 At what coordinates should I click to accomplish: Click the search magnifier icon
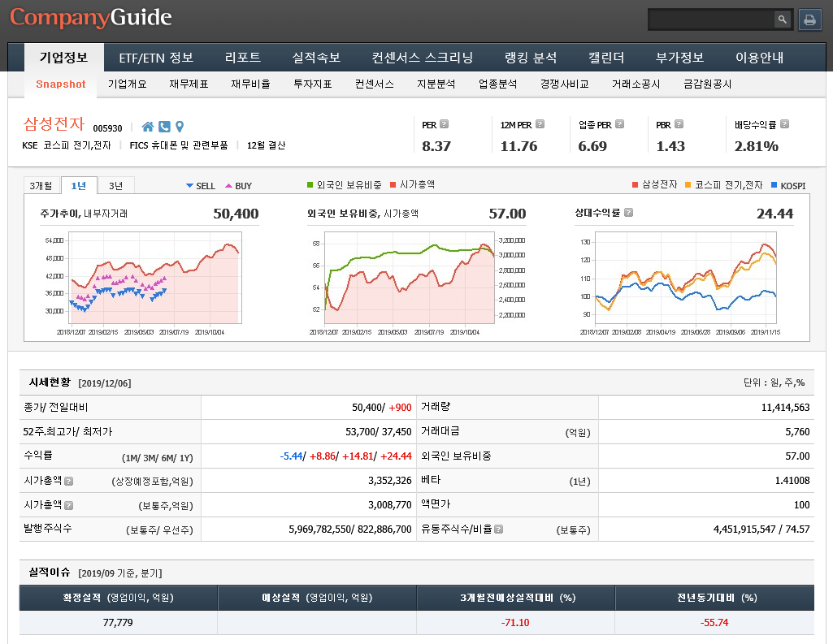pos(782,19)
